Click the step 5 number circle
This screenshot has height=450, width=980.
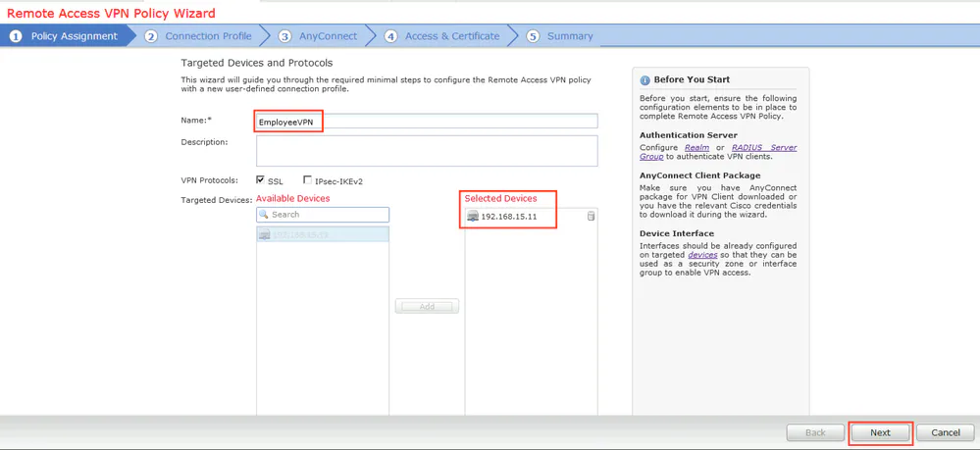click(x=533, y=36)
